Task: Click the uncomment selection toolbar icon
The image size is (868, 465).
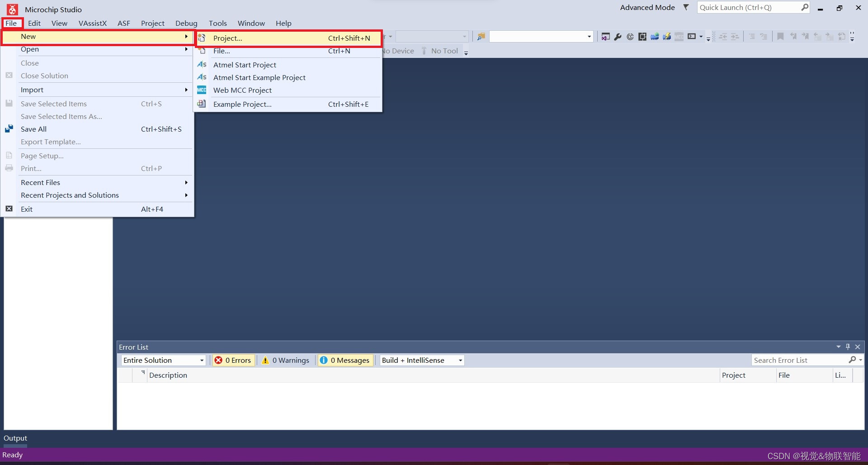Action: click(764, 37)
